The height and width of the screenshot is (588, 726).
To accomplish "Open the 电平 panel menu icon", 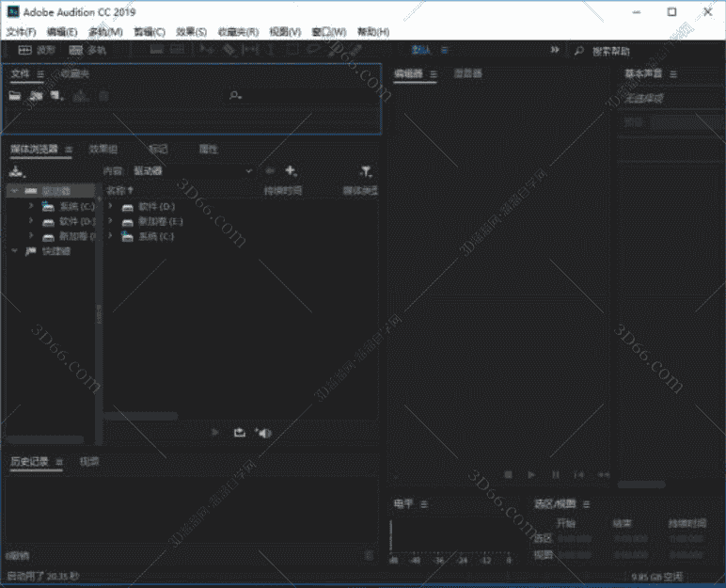I will [424, 504].
